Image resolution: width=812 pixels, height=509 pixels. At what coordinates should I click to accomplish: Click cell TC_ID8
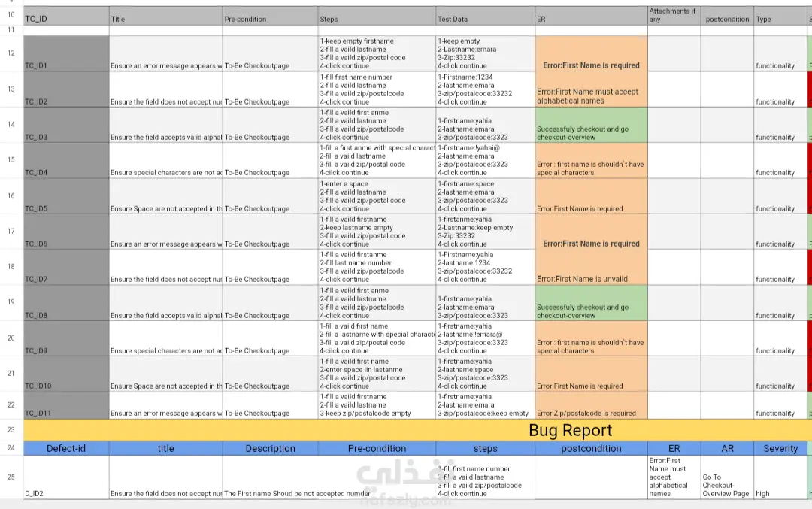pyautogui.click(x=66, y=303)
